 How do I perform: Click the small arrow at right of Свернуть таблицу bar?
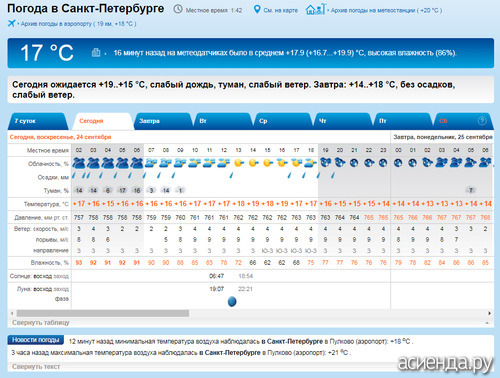click(487, 323)
